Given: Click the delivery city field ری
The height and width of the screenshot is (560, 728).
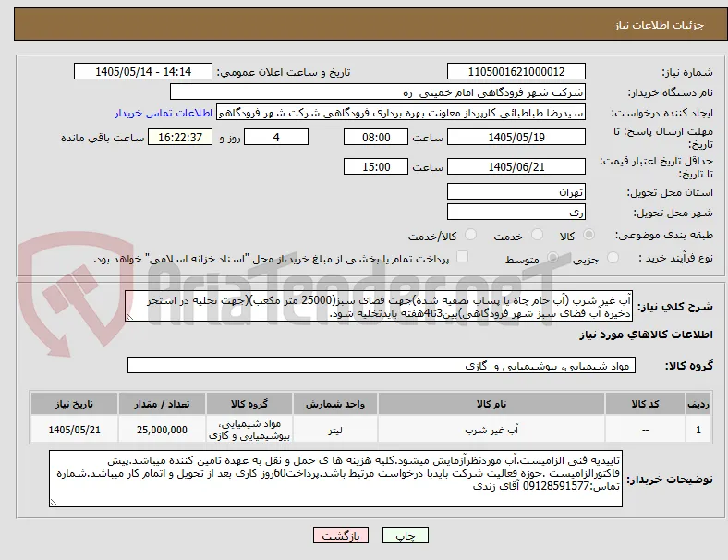Looking at the screenshot, I should coord(516,213).
